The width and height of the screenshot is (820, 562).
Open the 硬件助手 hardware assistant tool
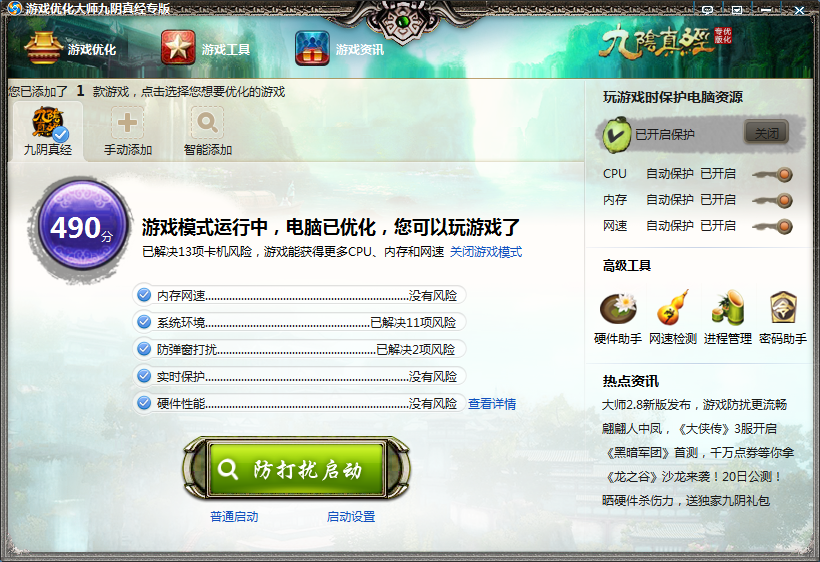tap(618, 308)
